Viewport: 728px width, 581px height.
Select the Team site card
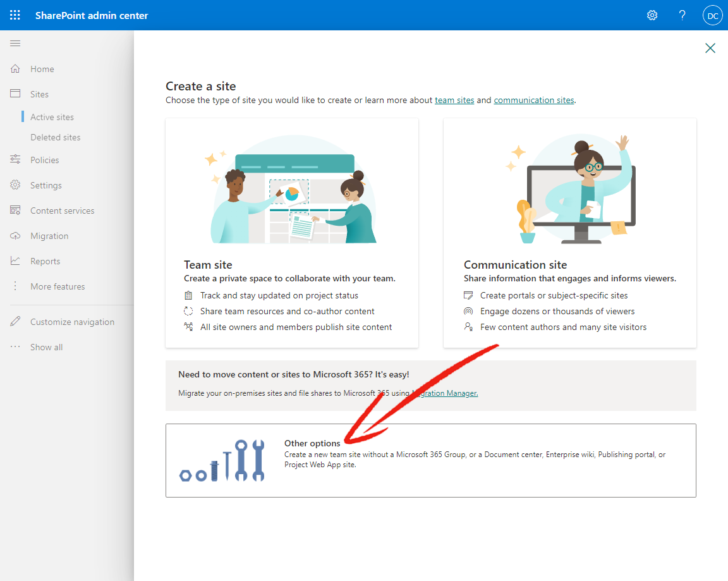[292, 233]
